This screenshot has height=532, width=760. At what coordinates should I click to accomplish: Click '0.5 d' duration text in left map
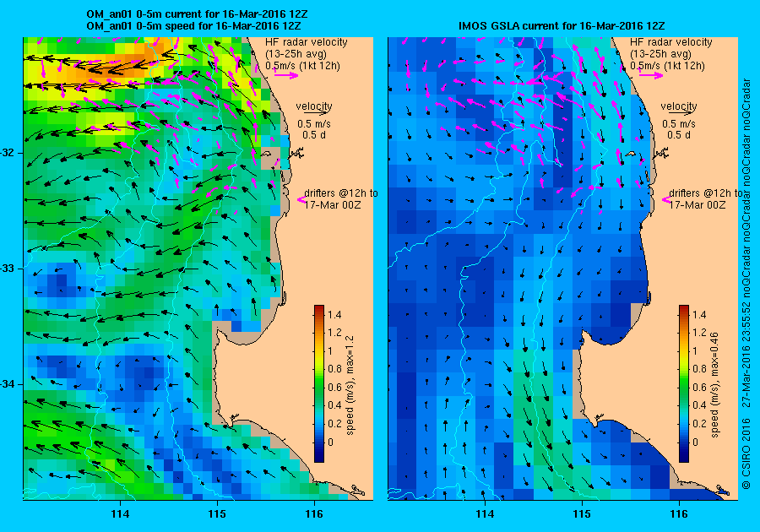314,135
